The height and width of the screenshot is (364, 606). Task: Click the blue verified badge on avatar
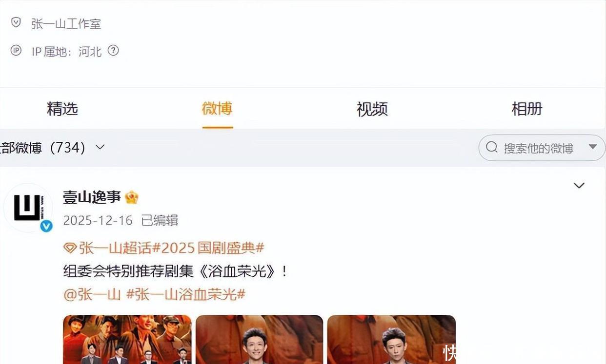coord(46,226)
